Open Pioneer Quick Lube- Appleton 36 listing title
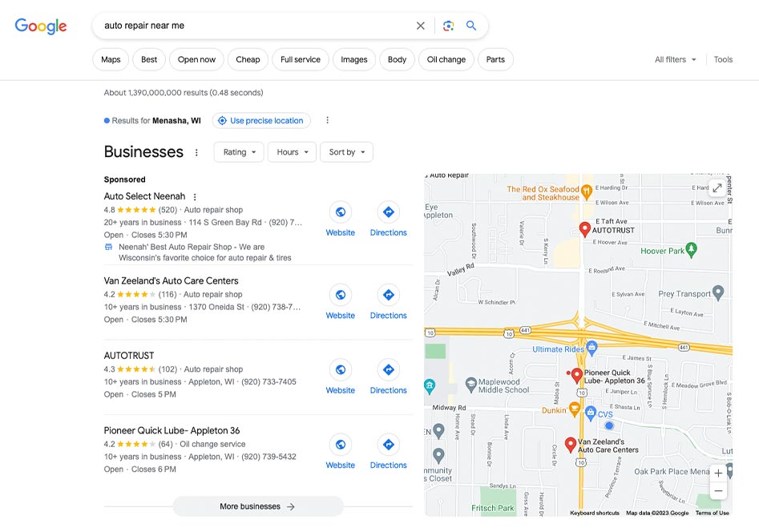The image size is (759, 532). (172, 430)
